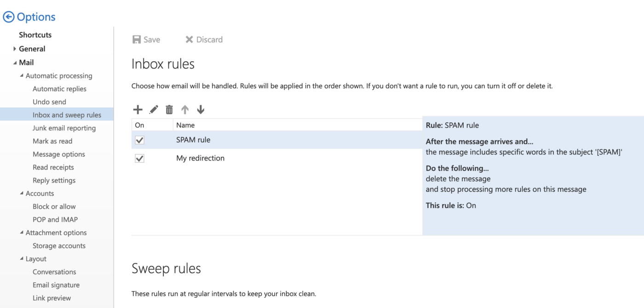Select Block or allow option

54,206
